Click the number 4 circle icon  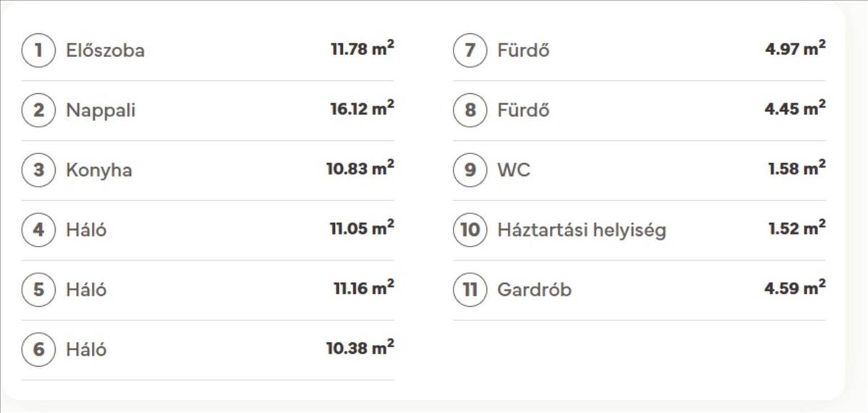(38, 230)
